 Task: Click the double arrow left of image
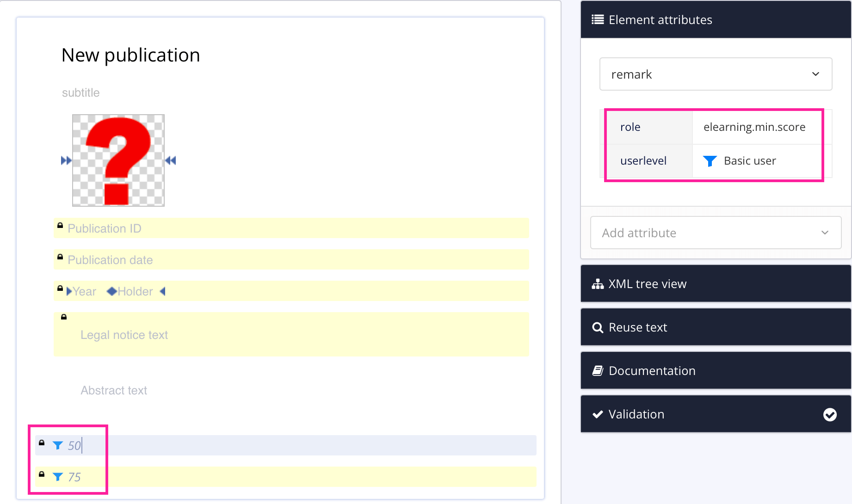tap(66, 160)
